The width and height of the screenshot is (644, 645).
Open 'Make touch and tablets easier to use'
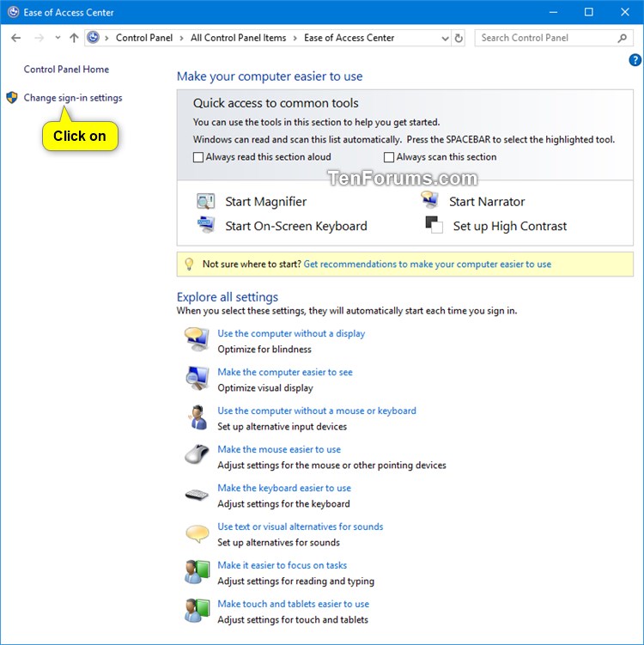293,604
